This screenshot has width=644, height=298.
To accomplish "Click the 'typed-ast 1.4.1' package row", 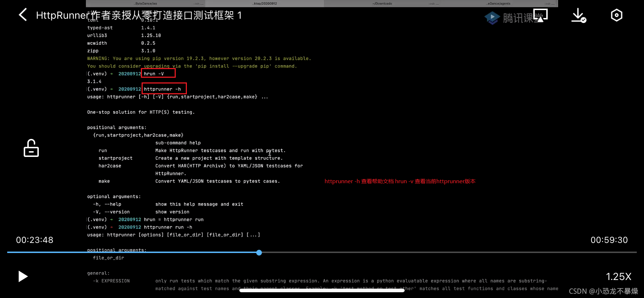I will point(121,28).
